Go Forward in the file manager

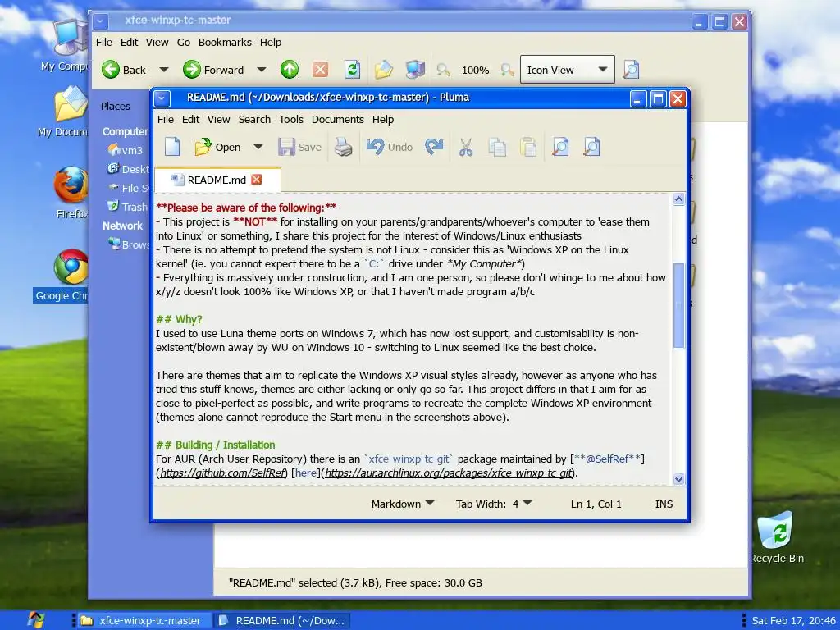(214, 70)
